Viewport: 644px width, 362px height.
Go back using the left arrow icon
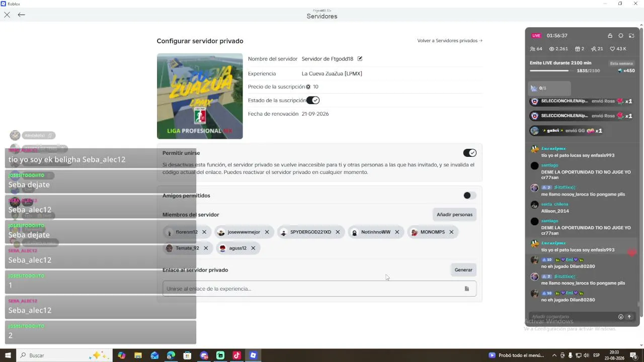click(x=21, y=15)
